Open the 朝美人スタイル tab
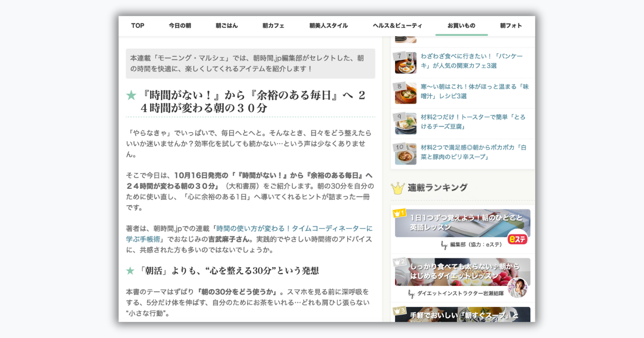Screen dimensions: 644x338 click(328, 26)
